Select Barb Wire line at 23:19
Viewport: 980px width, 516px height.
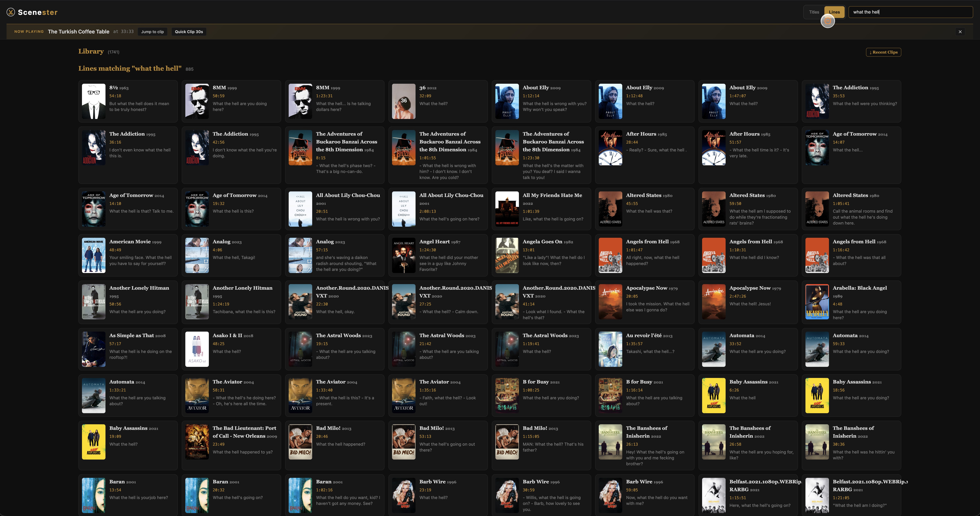438,495
